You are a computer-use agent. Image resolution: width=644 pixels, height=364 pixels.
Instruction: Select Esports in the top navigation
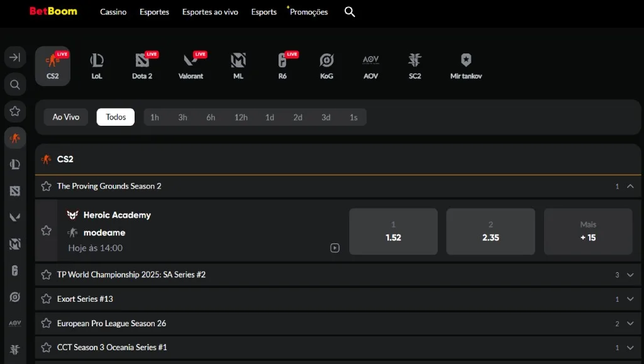pyautogui.click(x=264, y=12)
